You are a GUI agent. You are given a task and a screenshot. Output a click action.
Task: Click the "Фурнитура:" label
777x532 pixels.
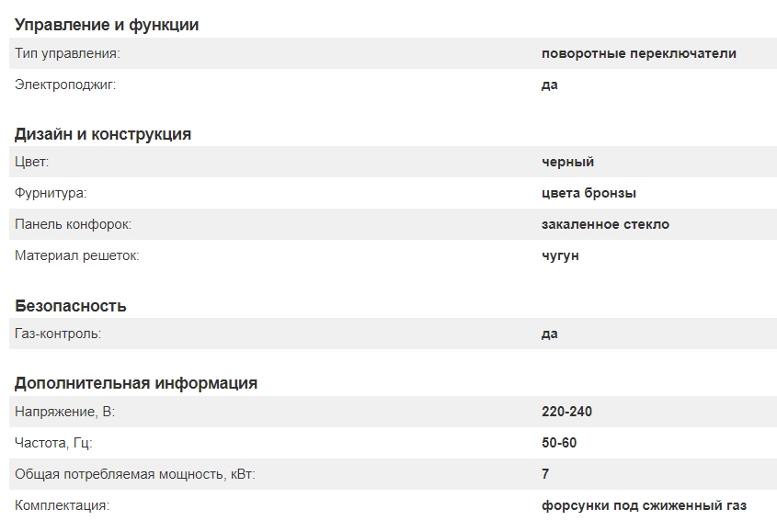[51, 193]
